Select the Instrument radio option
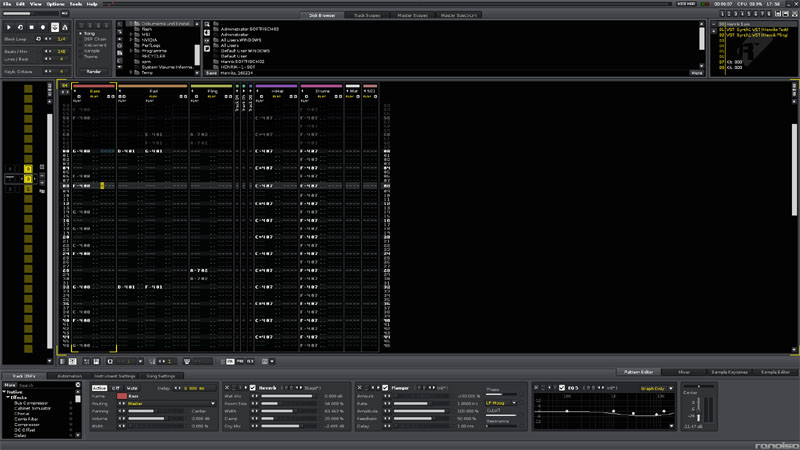800x450 pixels. 94,45
